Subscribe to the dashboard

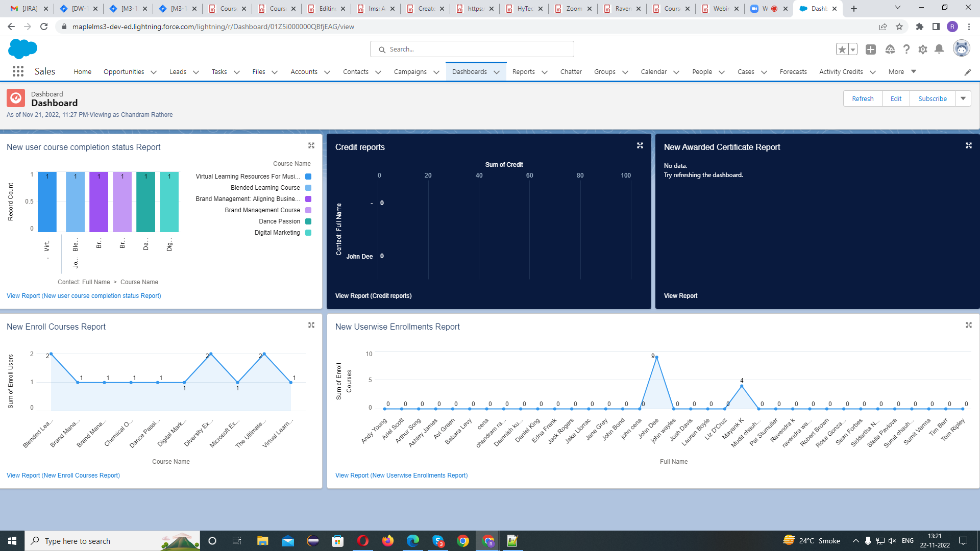point(933,98)
